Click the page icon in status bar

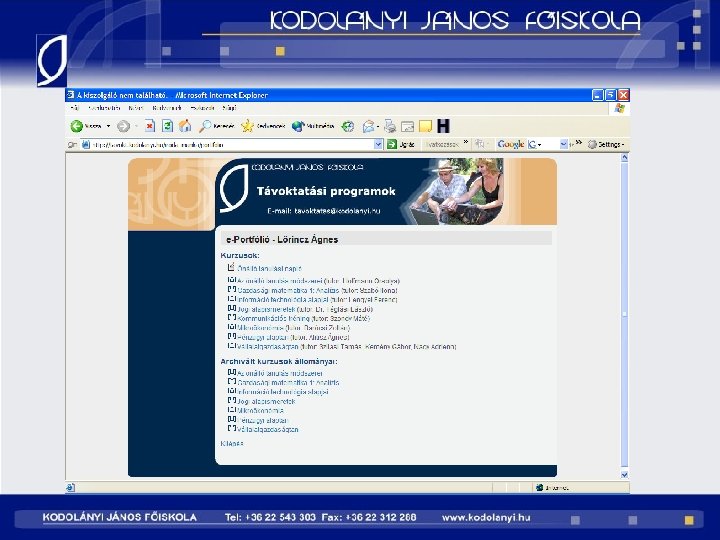pos(70,487)
